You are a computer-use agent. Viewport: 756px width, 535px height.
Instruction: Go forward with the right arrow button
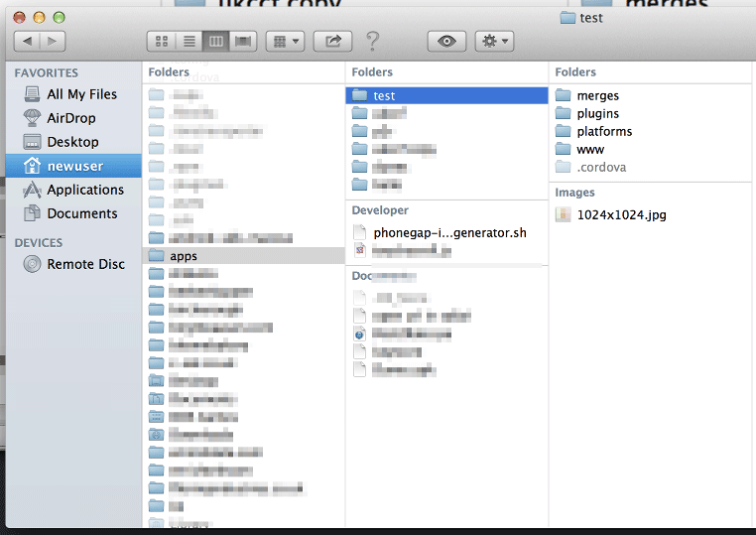click(x=52, y=41)
